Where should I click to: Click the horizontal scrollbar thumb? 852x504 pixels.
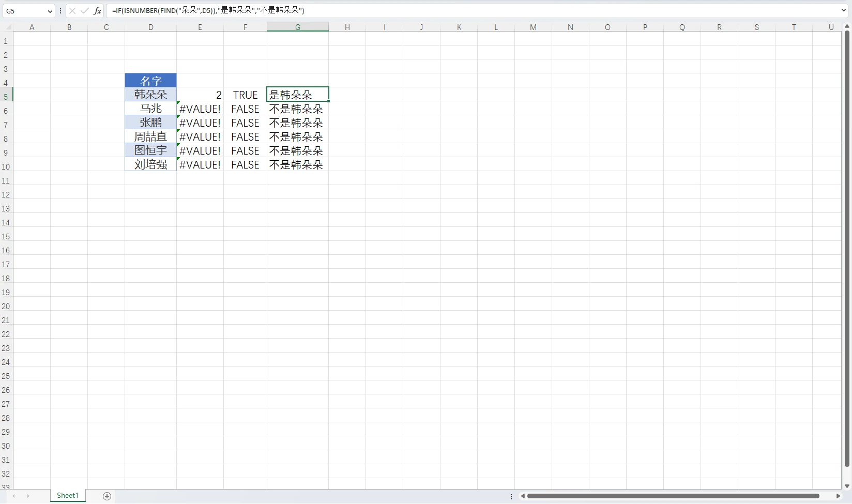click(673, 496)
